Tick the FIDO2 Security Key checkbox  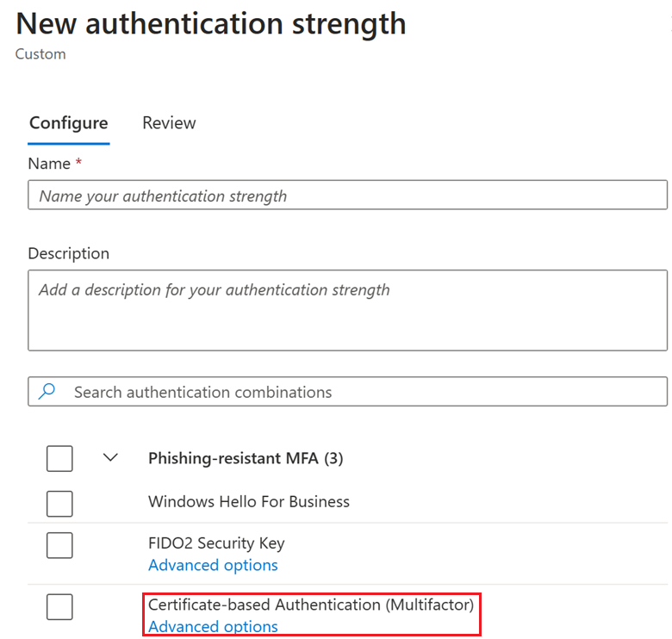click(x=59, y=545)
